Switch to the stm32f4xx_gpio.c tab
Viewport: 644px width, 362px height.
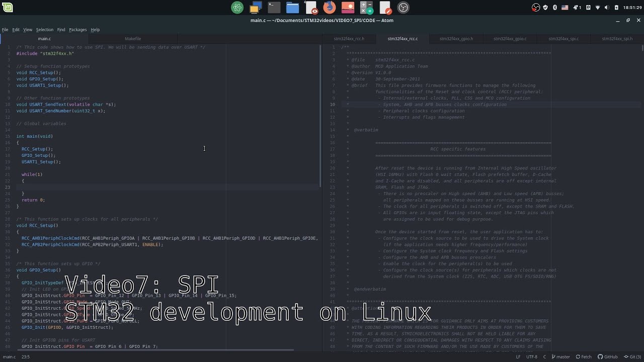pos(510,39)
